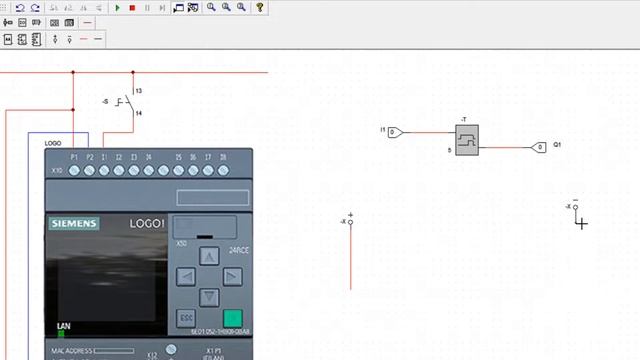Click the rightmost magnifier zoom icon
This screenshot has height=360, width=640.
[241, 7]
